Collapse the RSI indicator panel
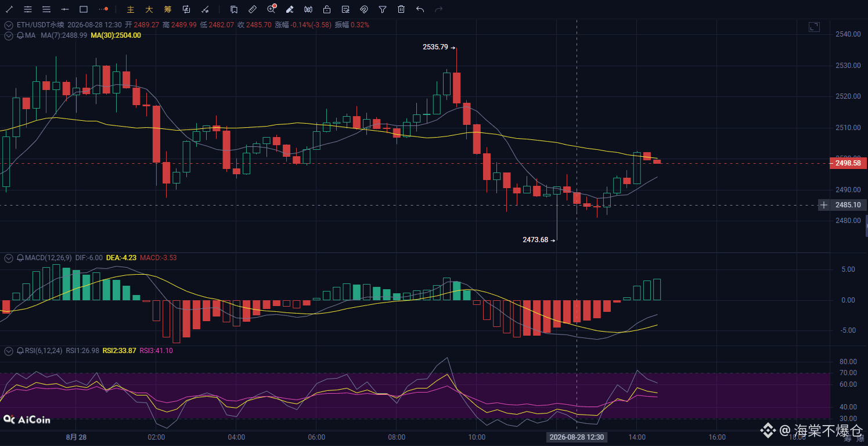Screen dimensions: 868x446 9,351
